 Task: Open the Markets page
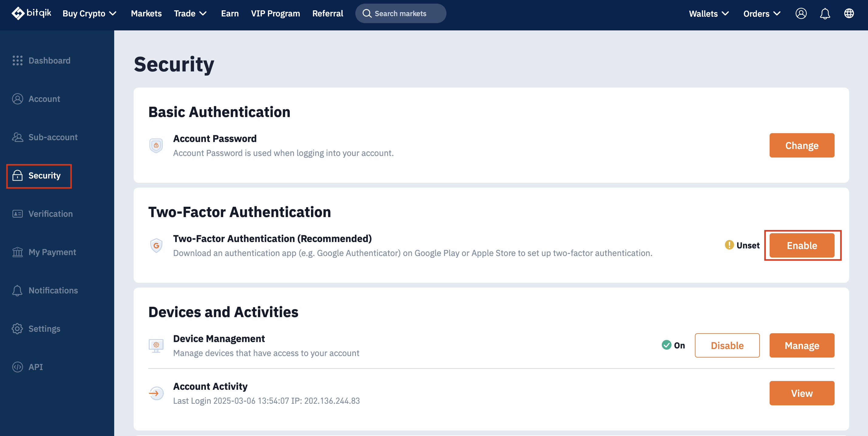(146, 13)
